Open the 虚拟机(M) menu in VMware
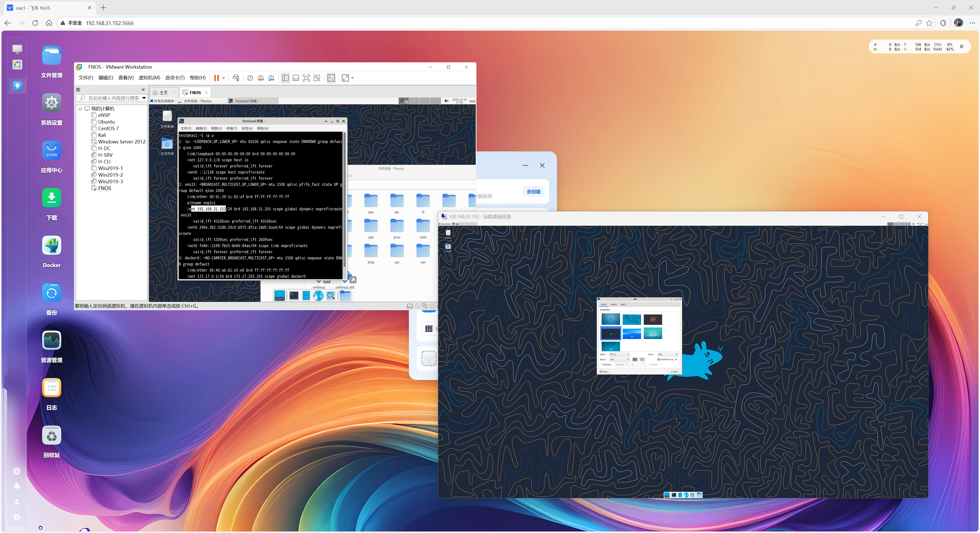 pos(149,78)
